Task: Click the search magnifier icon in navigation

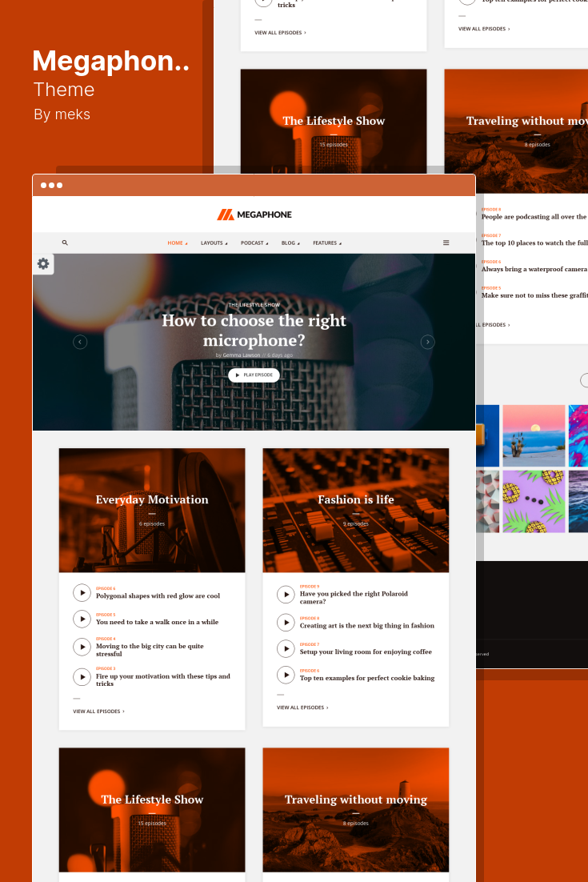Action: click(65, 243)
